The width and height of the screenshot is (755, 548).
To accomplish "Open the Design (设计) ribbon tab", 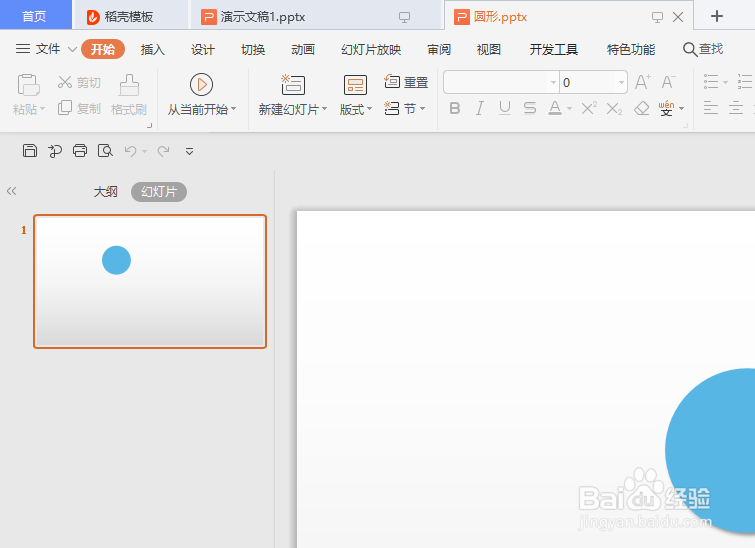I will click(x=203, y=49).
